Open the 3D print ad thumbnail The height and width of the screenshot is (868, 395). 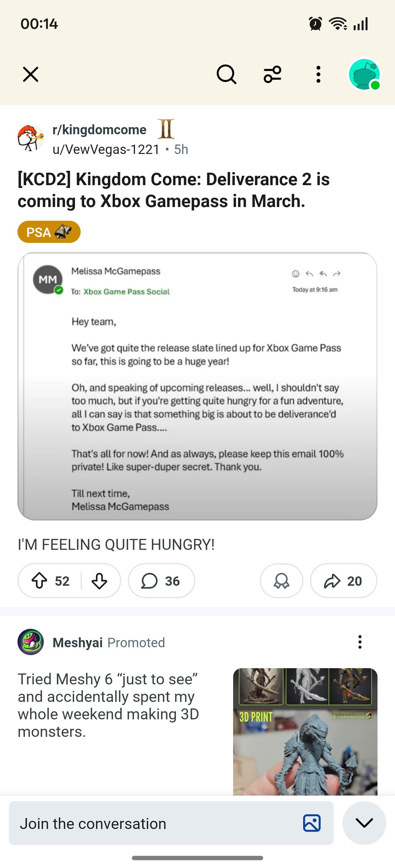point(305,731)
